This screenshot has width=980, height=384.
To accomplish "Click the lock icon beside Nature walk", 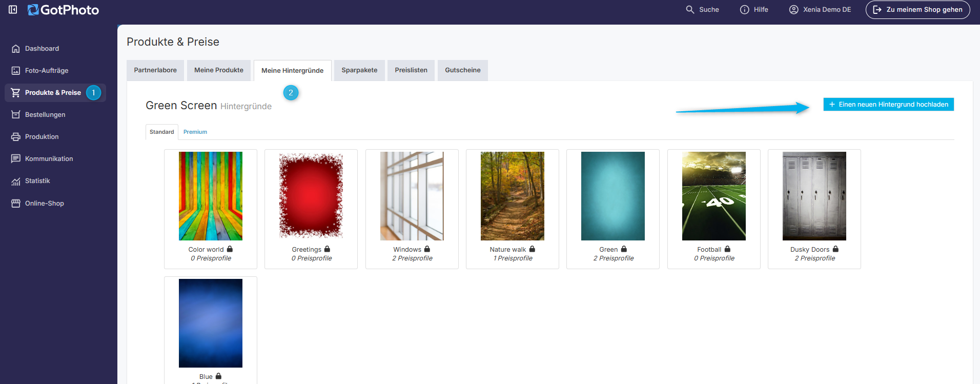I will click(x=532, y=249).
